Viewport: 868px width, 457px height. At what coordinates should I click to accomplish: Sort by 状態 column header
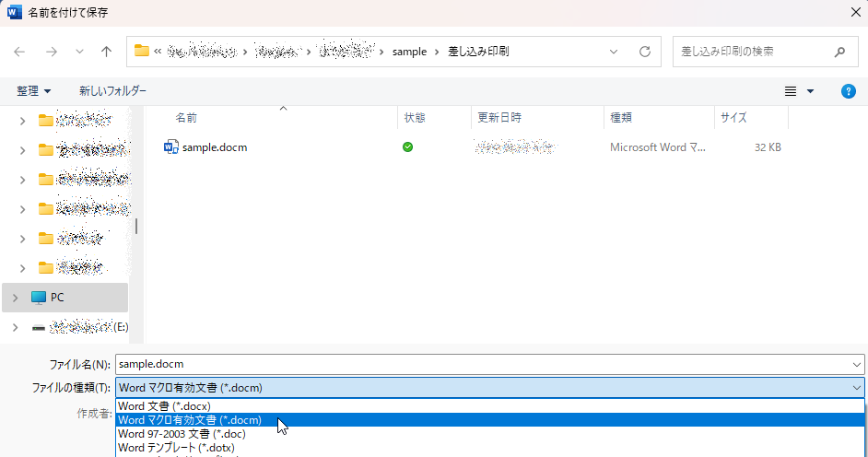pyautogui.click(x=415, y=117)
